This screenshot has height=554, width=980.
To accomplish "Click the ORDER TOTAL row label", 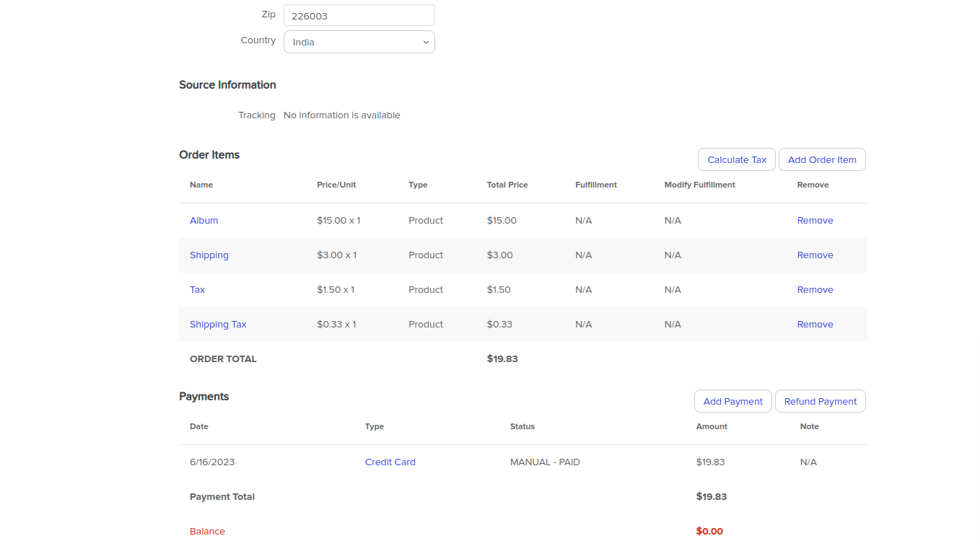I will click(x=223, y=359).
